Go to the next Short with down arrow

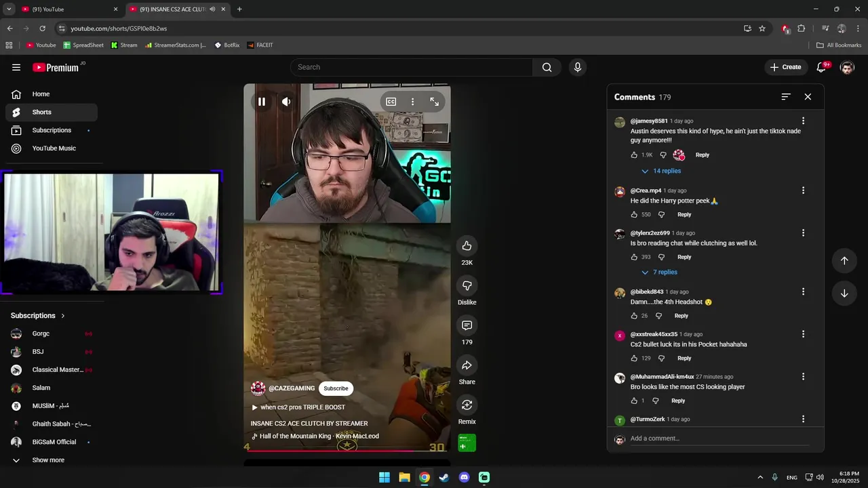[844, 293]
